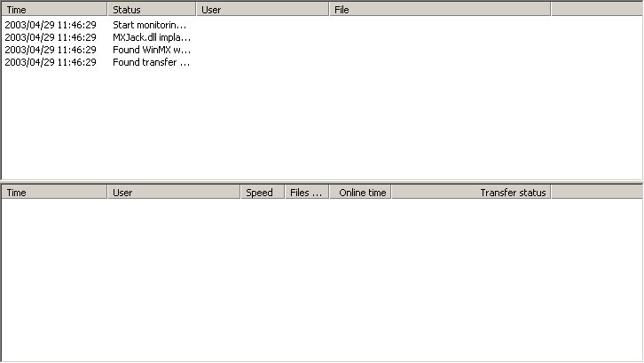Select the 'Start monitorin...' log entry
The height and width of the screenshot is (363, 644).
coord(150,25)
